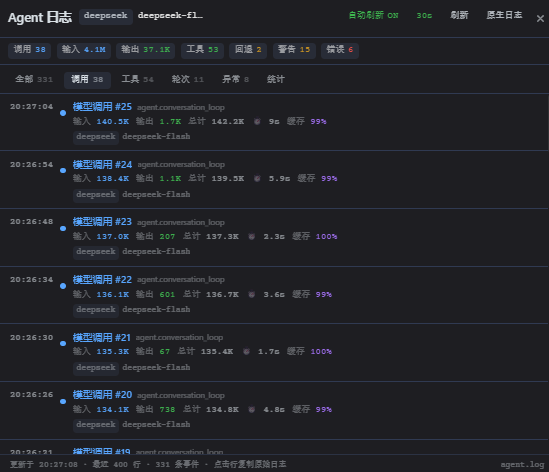The width and height of the screenshot is (549, 472).
Task: Open 模型调用 #21 entry title
Action: 102,338
